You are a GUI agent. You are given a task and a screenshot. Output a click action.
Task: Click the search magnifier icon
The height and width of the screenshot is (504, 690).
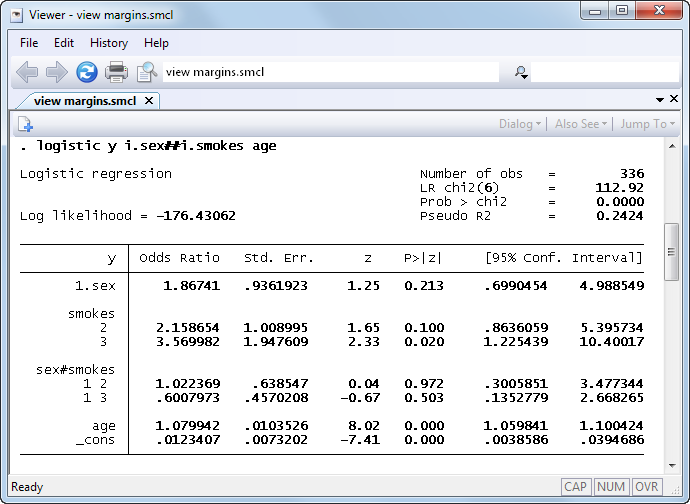click(x=521, y=72)
